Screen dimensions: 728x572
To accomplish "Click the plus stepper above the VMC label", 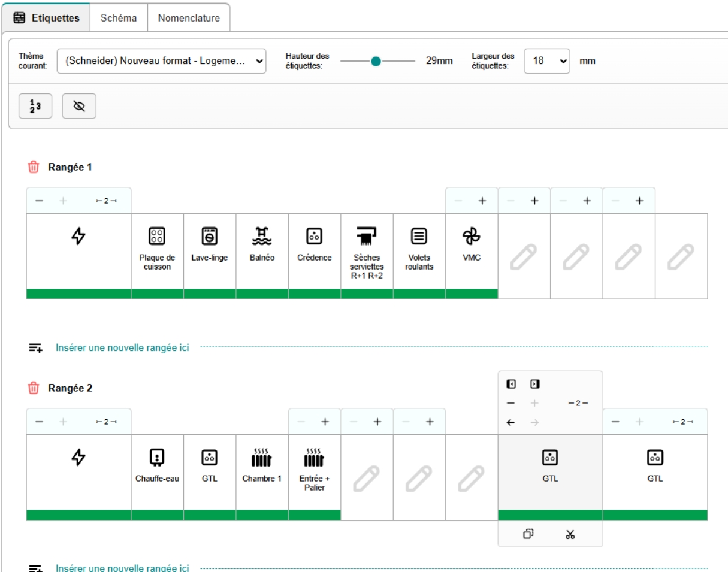I will (x=482, y=201).
